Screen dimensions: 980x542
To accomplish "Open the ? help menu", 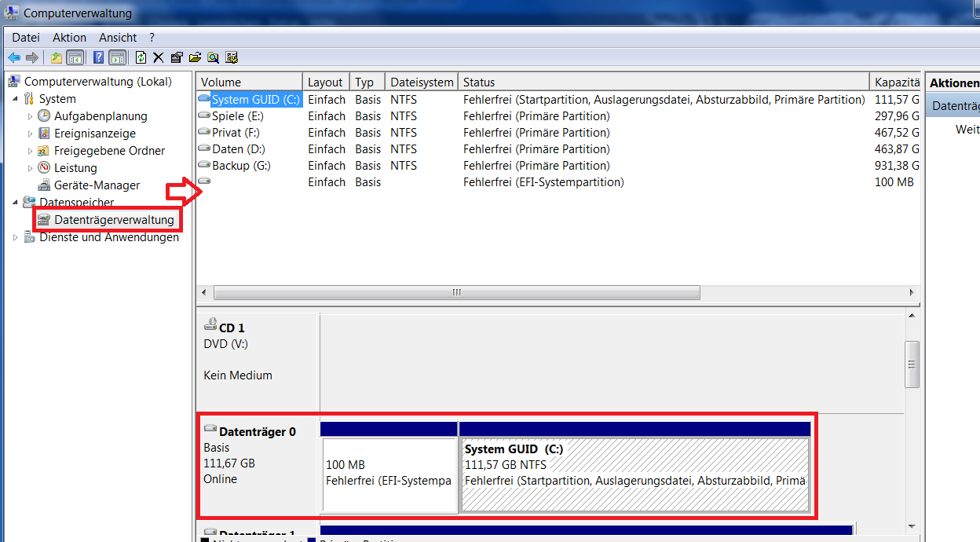I will pos(152,38).
